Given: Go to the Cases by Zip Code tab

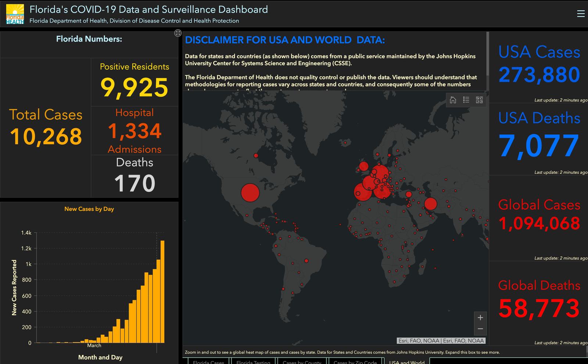Looking at the screenshot, I should pos(355,361).
